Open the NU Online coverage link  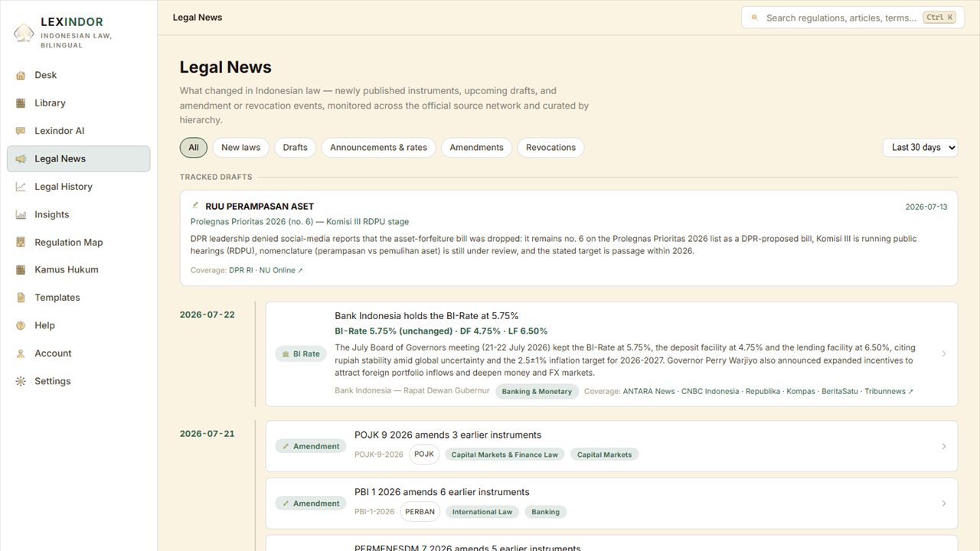(x=280, y=270)
